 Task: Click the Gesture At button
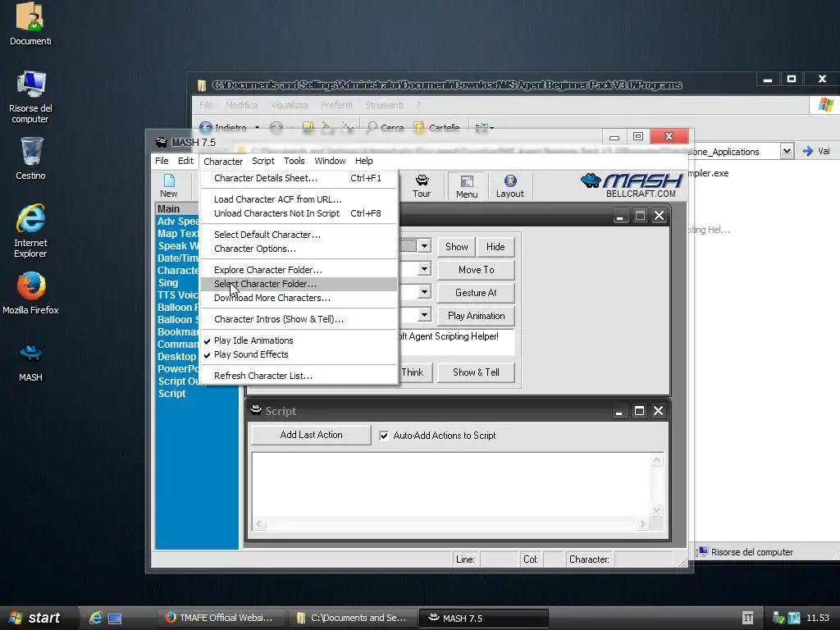click(477, 293)
